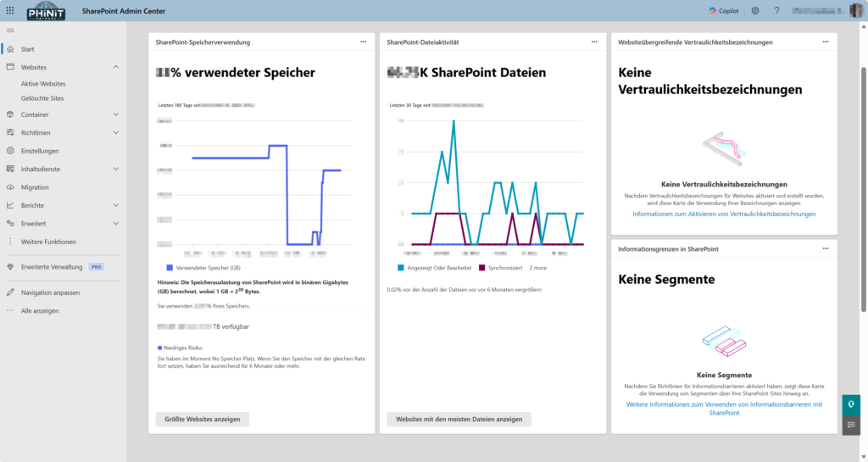
Task: Collapse the Websites navigation section
Action: coord(116,67)
